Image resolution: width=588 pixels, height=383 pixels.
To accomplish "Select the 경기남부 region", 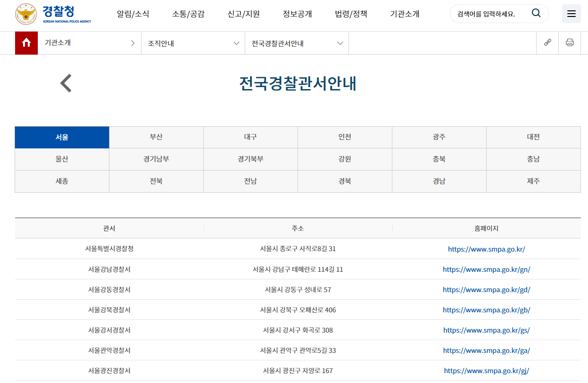I will click(x=156, y=159).
